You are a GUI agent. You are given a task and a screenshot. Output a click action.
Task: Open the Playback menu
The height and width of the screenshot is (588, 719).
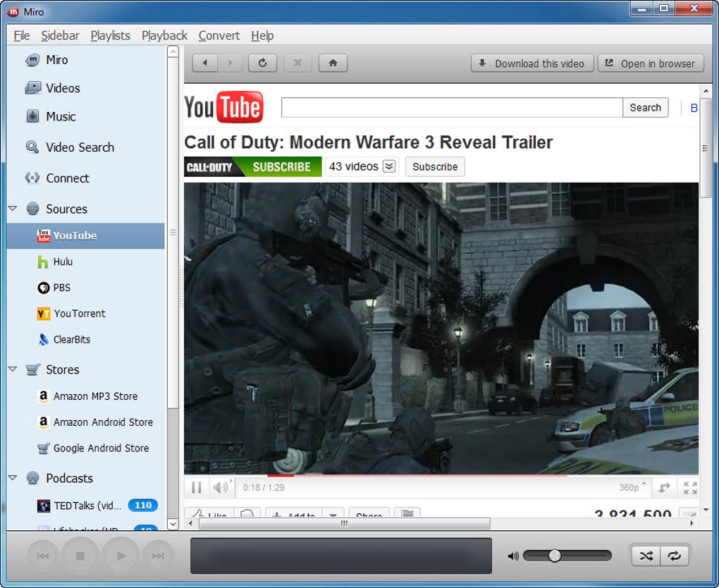tap(164, 35)
